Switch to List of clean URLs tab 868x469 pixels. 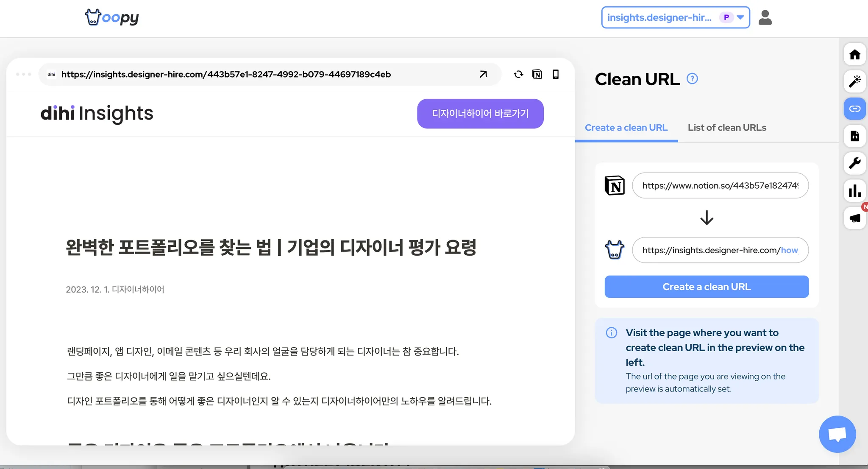coord(726,128)
